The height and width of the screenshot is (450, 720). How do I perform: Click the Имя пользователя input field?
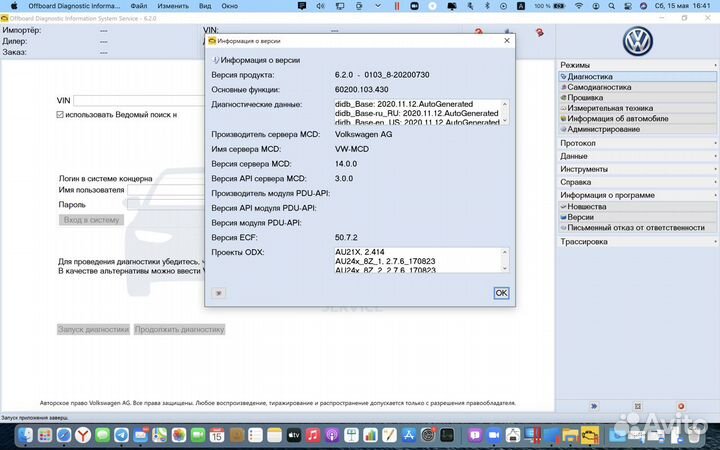(x=166, y=190)
